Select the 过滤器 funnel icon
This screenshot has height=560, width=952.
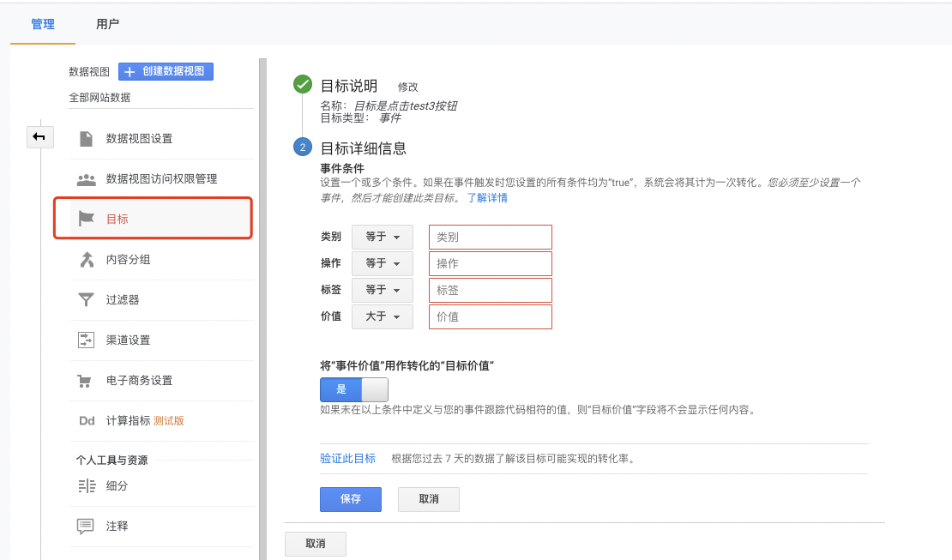(x=86, y=299)
